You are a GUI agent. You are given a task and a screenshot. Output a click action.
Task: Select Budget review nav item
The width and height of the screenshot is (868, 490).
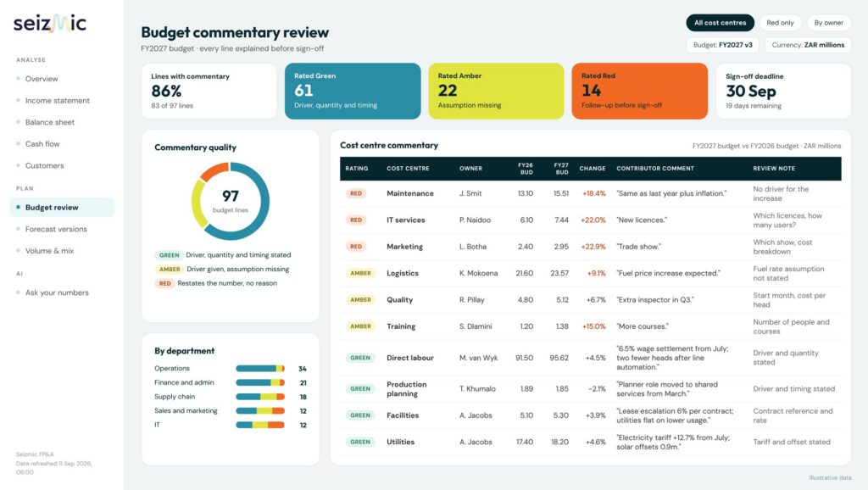click(x=62, y=207)
